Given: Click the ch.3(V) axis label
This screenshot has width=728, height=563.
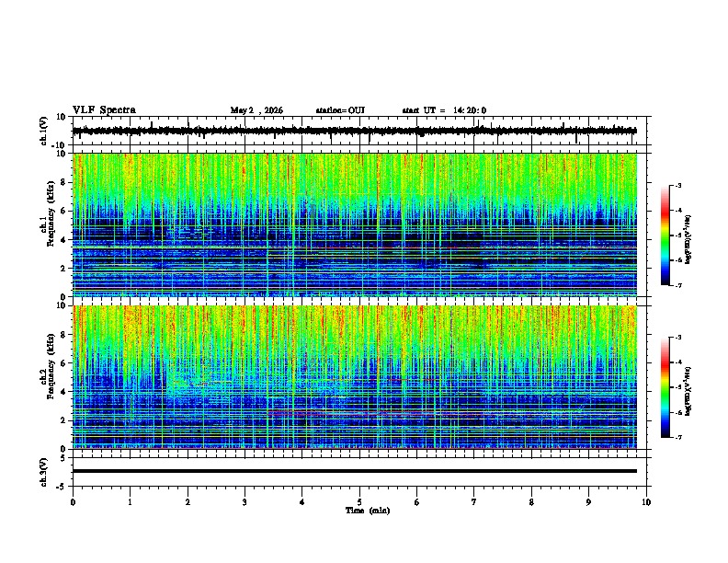Looking at the screenshot, I should 44,472.
